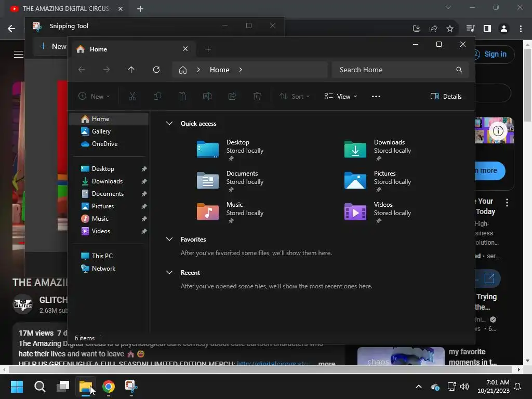Viewport: 532px width, 399px height.
Task: Click New in Snipping Tool window
Action: coord(53,46)
